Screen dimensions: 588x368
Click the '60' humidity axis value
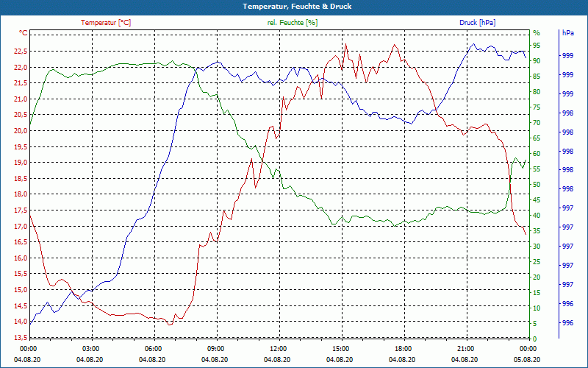tap(537, 154)
